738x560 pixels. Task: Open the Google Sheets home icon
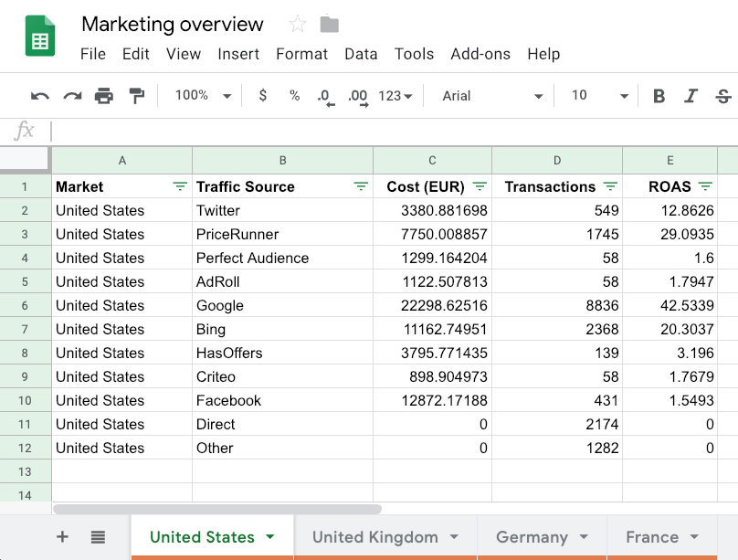[x=40, y=36]
